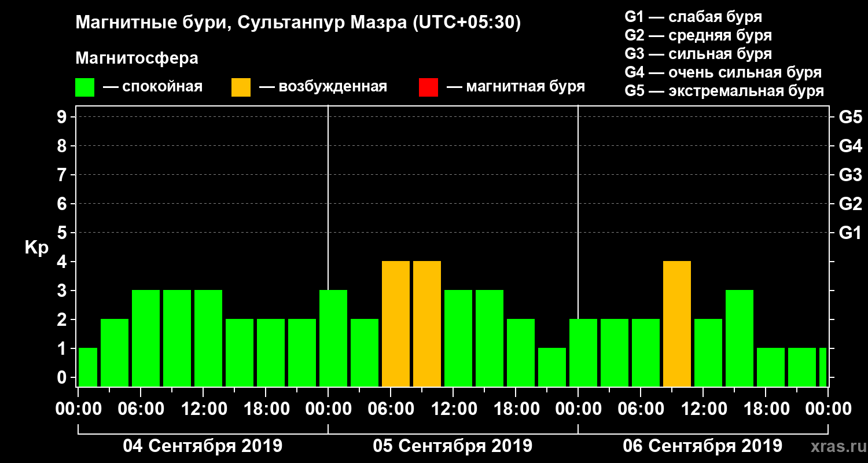Click the second orange Kp 4 bar on 05 Сентября

point(427,324)
